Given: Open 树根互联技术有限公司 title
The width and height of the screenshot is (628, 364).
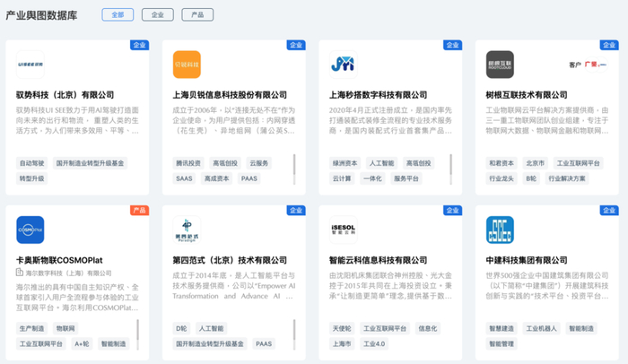Looking at the screenshot, I should (x=527, y=95).
